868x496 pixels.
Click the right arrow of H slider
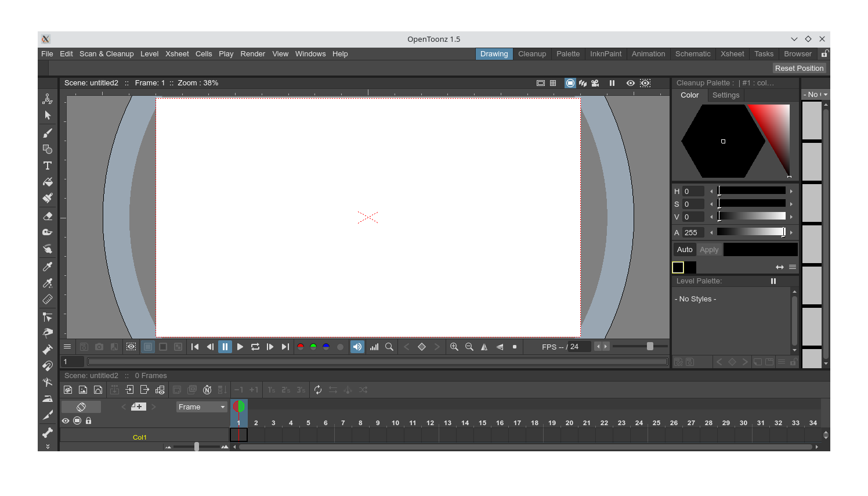[791, 191]
